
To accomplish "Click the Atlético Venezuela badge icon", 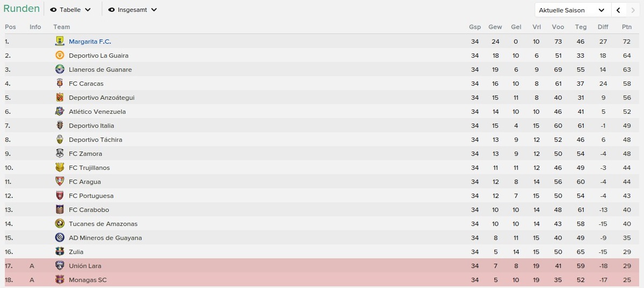I will tap(60, 112).
